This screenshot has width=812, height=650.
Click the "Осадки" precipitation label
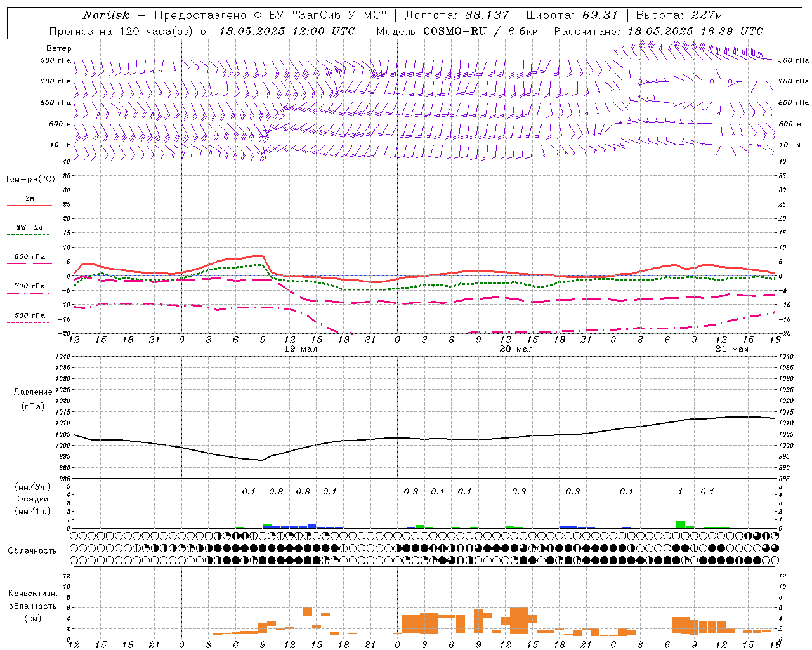33,499
